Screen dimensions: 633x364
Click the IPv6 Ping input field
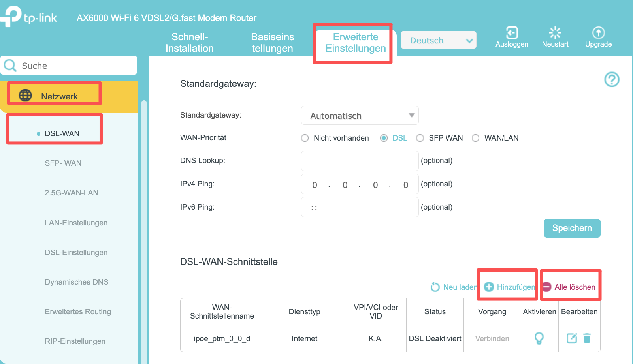point(360,207)
